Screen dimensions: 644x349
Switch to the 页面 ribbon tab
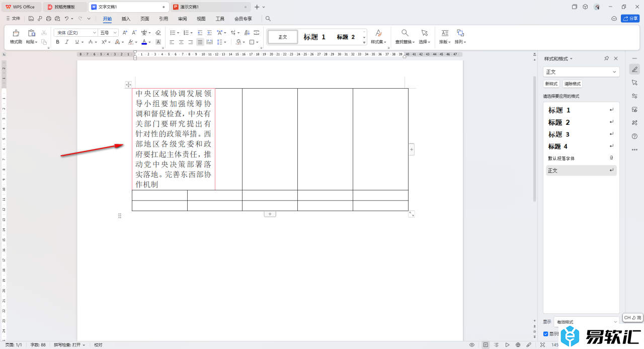click(145, 19)
